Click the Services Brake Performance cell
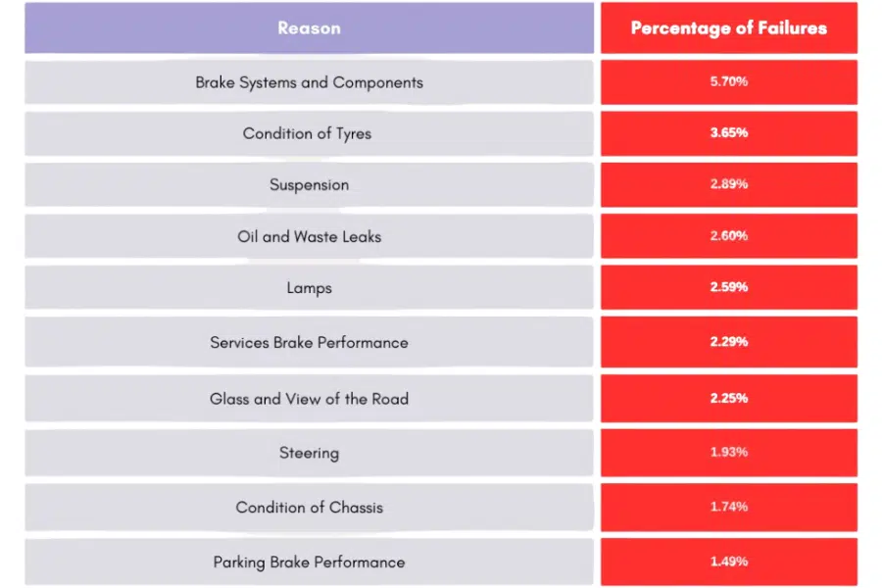The image size is (882, 588). (309, 342)
